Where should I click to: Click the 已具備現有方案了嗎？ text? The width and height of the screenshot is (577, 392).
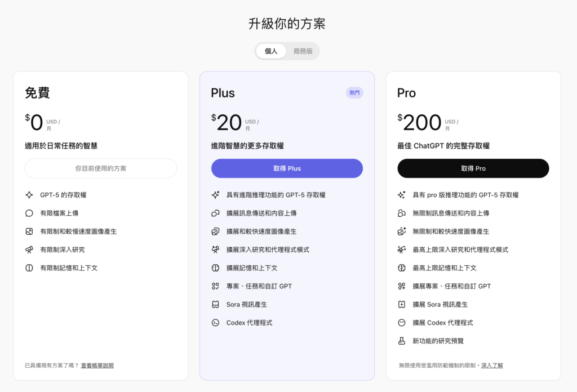[52, 366]
